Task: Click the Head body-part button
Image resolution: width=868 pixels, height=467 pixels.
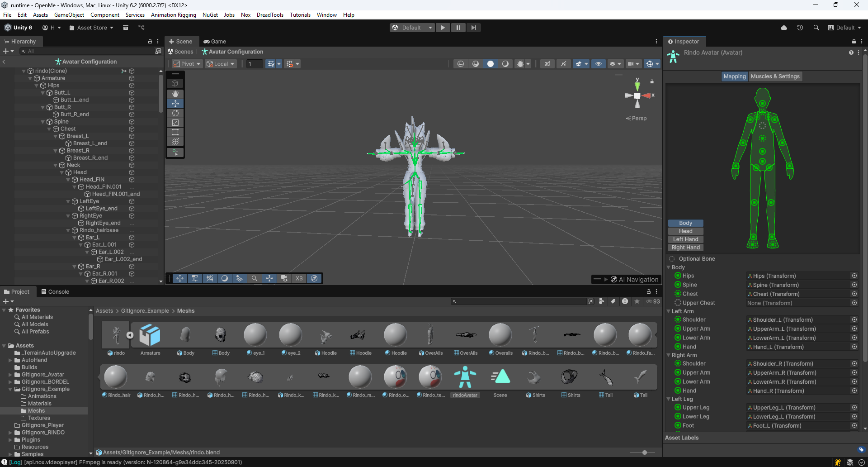Action: pos(685,231)
